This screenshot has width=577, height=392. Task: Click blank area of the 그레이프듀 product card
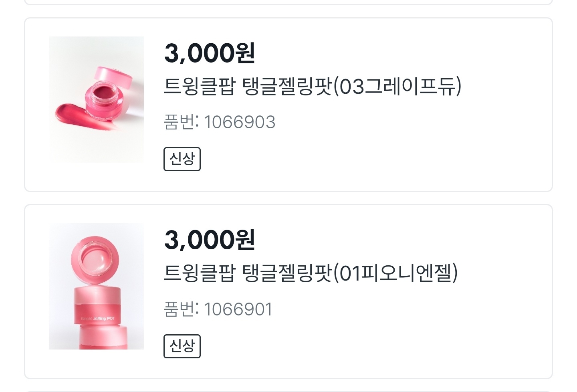[x=401, y=152]
